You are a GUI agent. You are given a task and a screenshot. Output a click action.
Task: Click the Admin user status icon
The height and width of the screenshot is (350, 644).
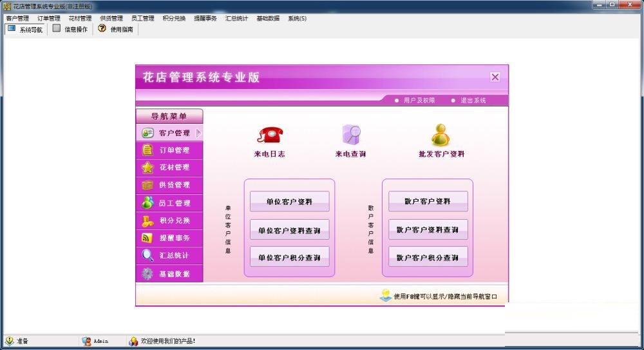[x=86, y=341]
